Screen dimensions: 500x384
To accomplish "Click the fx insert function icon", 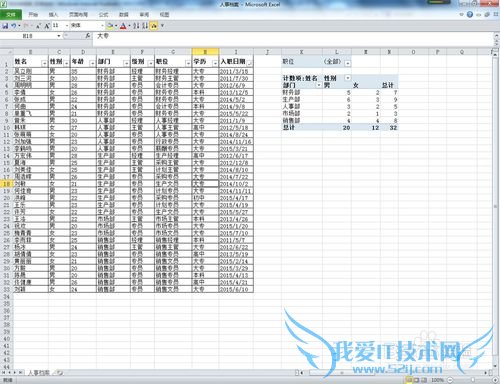I will pos(88,35).
